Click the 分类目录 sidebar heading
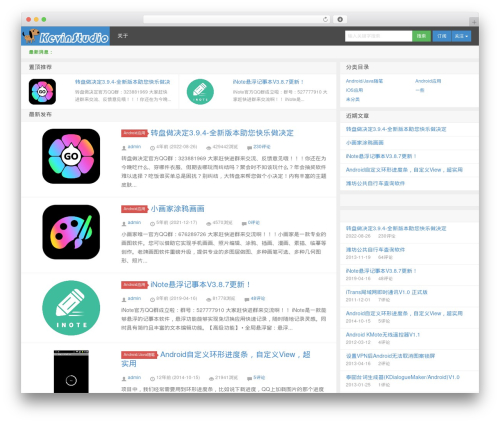The width and height of the screenshot is (500, 423). coord(357,67)
